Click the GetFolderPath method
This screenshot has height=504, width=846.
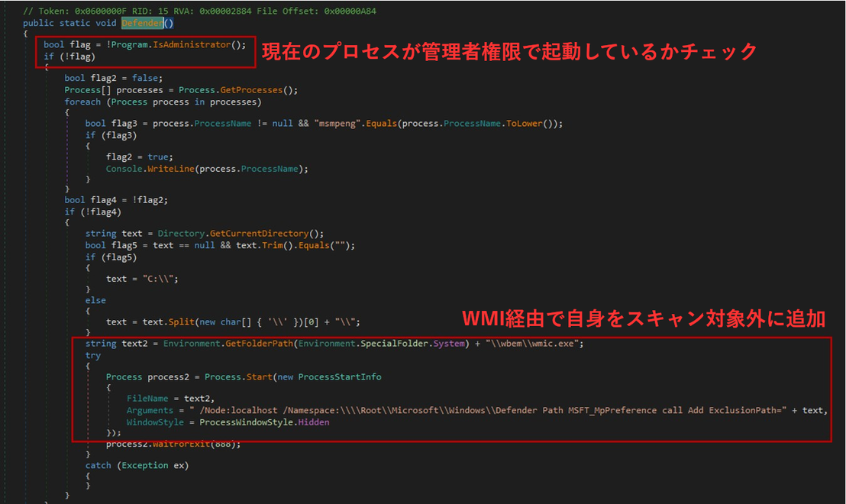tap(259, 344)
